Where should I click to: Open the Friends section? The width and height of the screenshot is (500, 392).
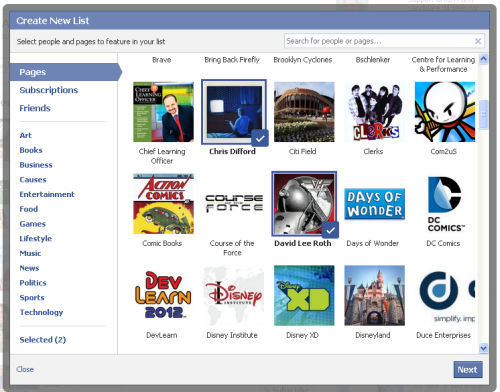pos(35,108)
